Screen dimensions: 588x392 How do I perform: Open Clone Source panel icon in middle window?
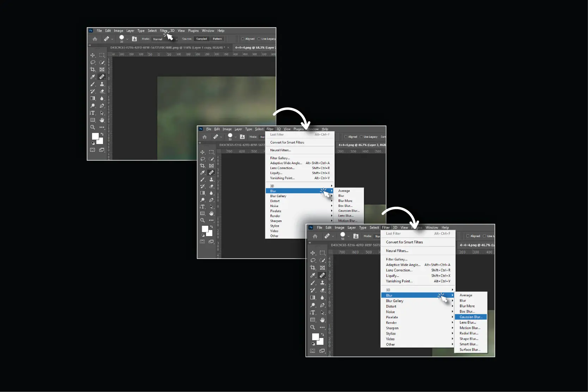[x=242, y=137]
